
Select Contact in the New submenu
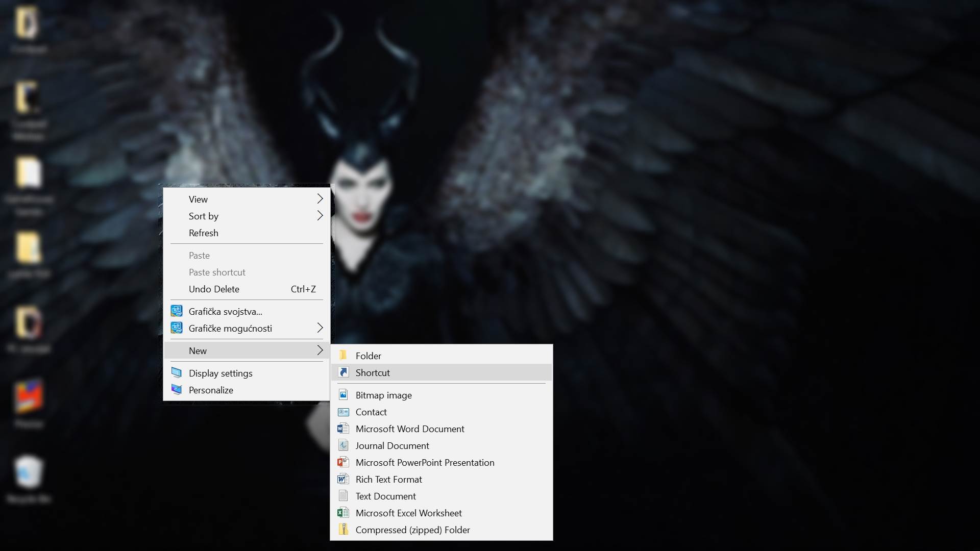coord(371,412)
